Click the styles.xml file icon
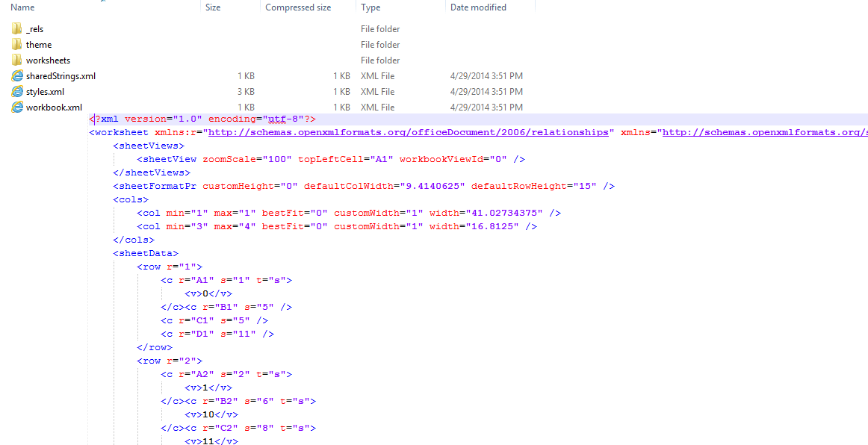Image resolution: width=868 pixels, height=445 pixels. (16, 91)
